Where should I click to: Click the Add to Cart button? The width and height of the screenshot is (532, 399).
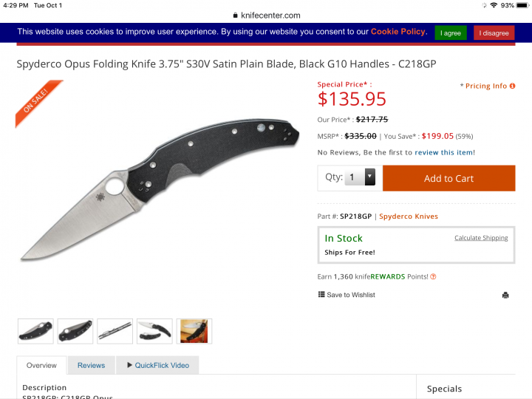coord(449,178)
